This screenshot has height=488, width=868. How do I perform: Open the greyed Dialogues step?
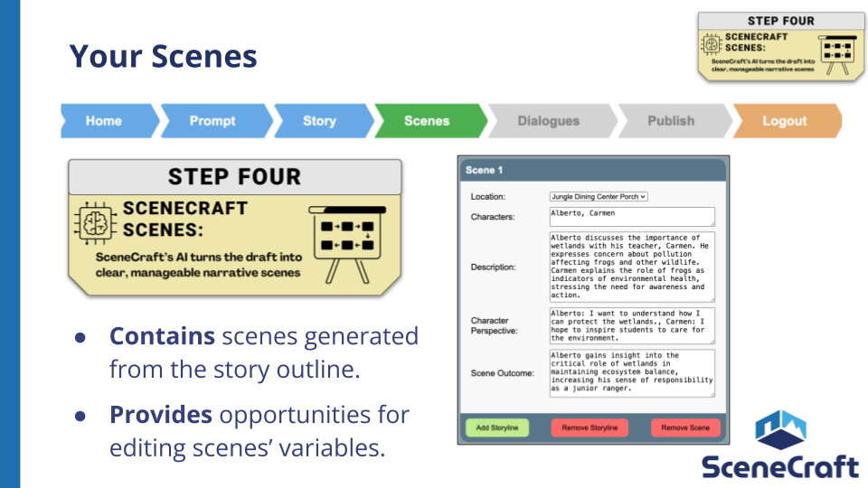[552, 120]
